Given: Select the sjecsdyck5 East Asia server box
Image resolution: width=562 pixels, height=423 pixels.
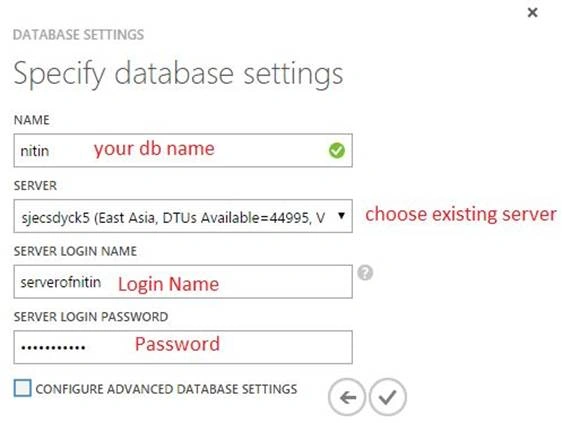Looking at the screenshot, I should point(183,216).
